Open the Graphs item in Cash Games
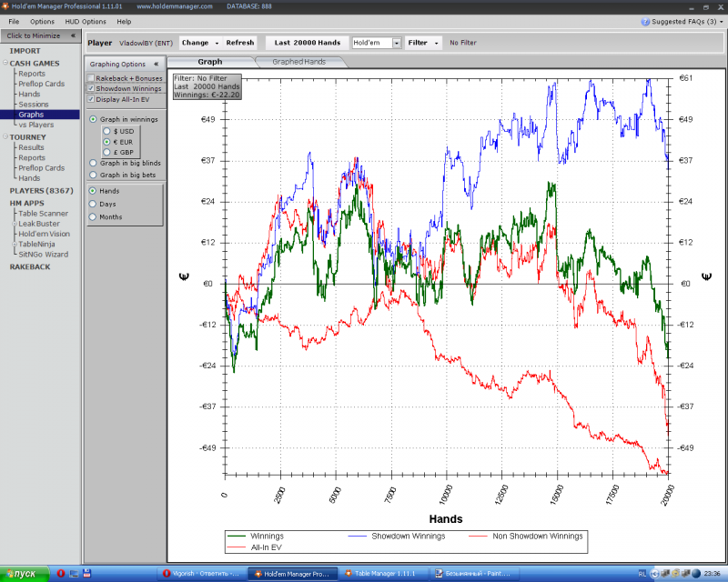 [31, 115]
